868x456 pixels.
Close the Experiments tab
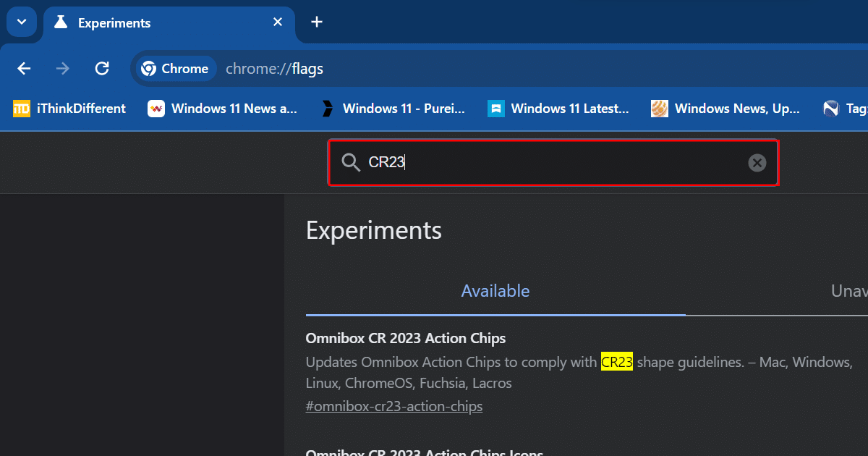point(277,22)
